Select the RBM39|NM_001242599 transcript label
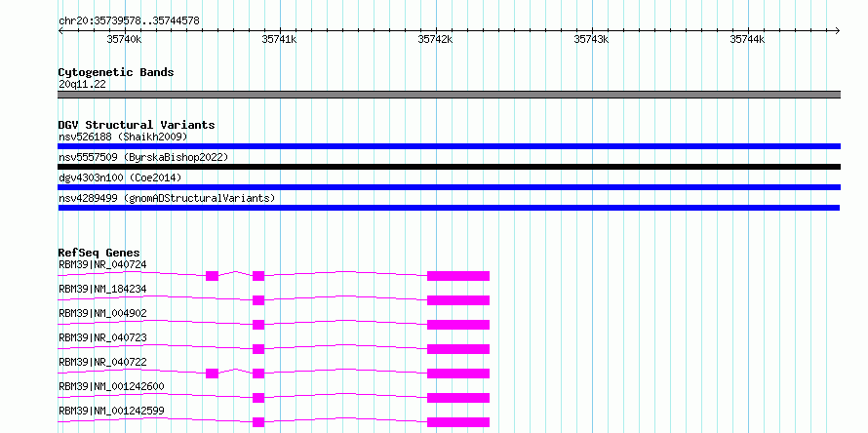 click(x=111, y=411)
